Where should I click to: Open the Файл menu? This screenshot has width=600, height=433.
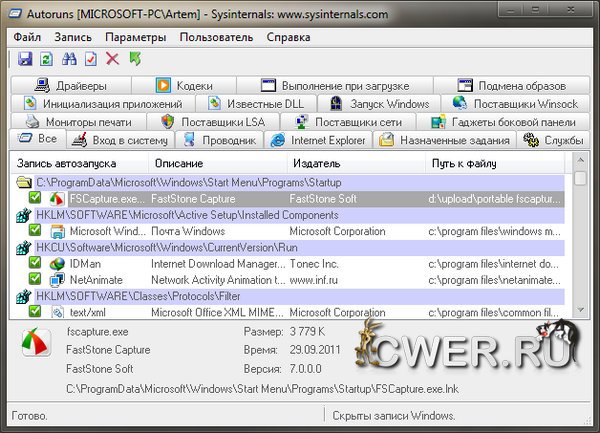tap(27, 37)
